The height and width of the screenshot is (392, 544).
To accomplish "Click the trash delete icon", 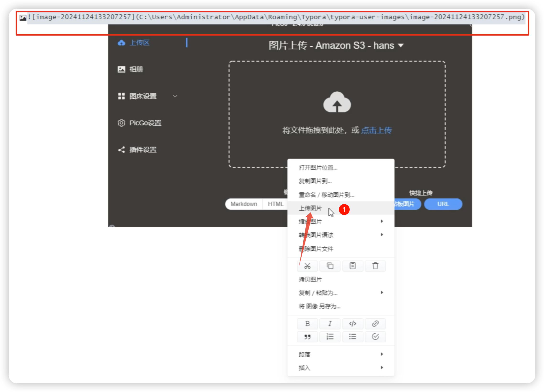I will click(x=375, y=266).
